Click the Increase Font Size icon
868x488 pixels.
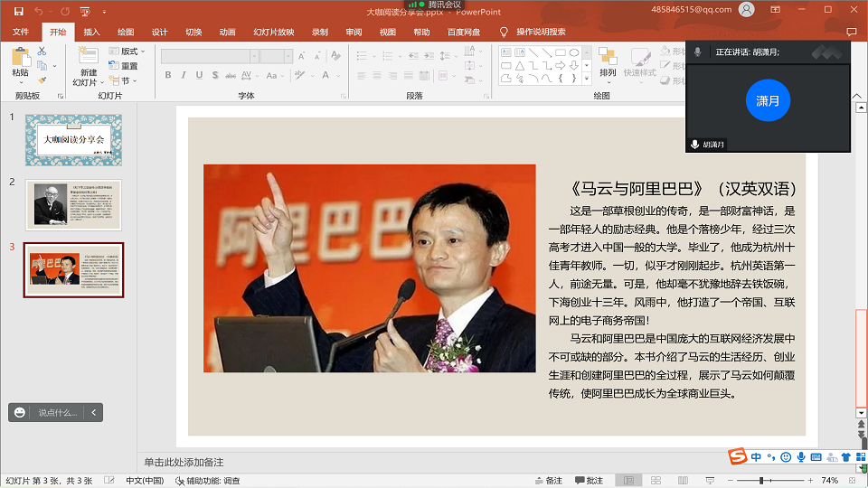pyautogui.click(x=302, y=56)
